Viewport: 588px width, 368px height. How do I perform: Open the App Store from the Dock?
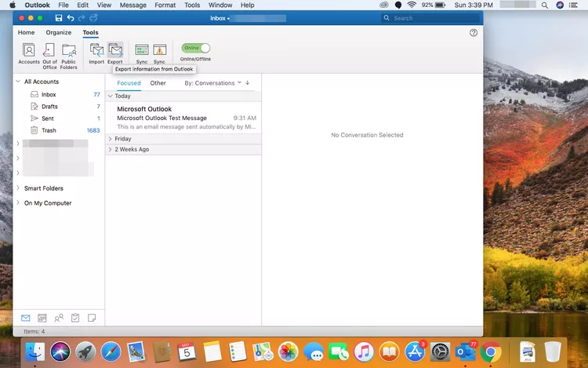click(x=415, y=352)
